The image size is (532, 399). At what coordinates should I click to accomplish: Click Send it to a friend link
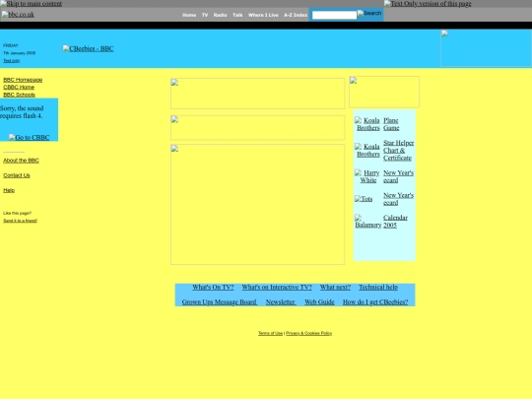click(x=20, y=221)
